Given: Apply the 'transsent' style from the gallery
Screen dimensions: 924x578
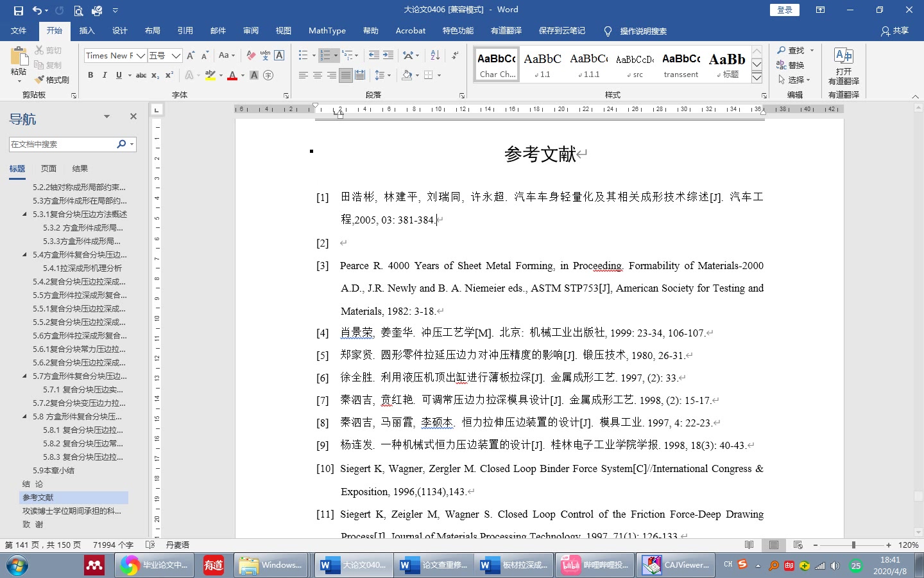Looking at the screenshot, I should tap(681, 65).
